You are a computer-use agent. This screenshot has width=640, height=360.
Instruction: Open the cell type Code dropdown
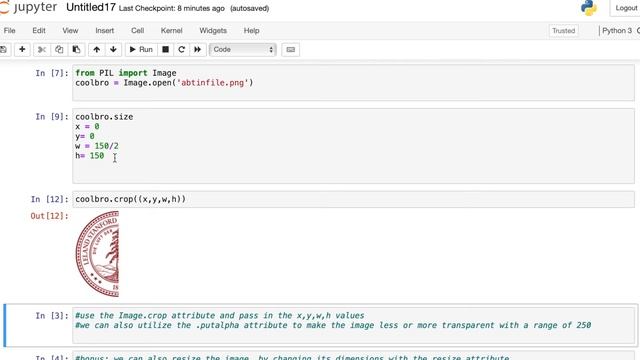click(242, 49)
